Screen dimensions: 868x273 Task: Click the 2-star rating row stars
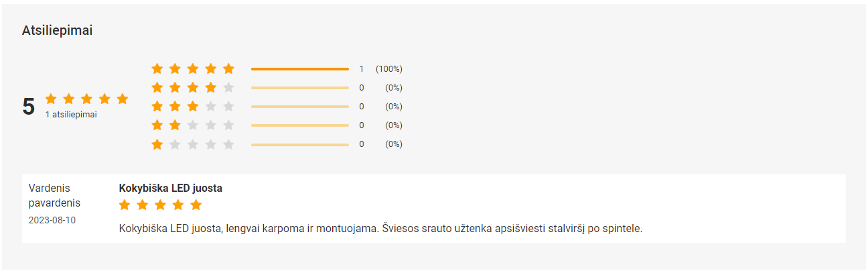(193, 125)
